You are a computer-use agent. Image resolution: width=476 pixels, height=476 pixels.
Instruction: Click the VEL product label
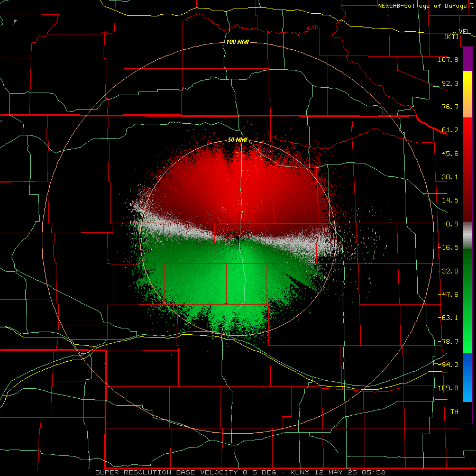(x=464, y=31)
